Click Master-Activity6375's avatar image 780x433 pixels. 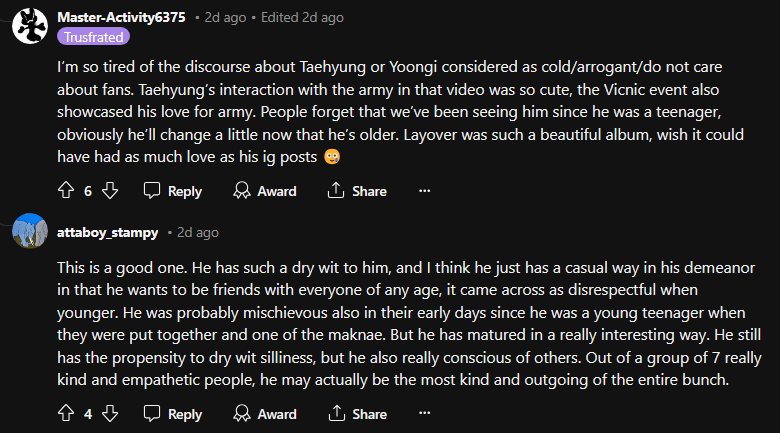(x=29, y=24)
